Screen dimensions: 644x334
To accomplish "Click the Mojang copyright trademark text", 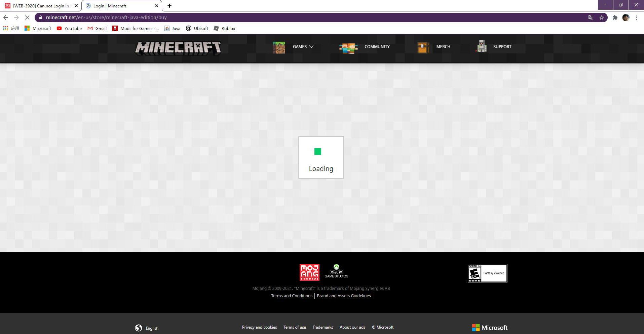I will coord(321,289).
